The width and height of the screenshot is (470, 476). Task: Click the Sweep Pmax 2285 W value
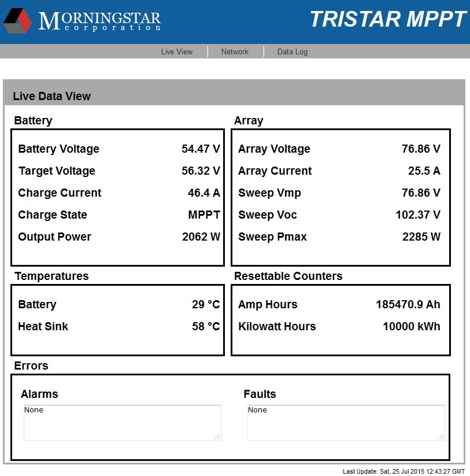click(x=421, y=237)
